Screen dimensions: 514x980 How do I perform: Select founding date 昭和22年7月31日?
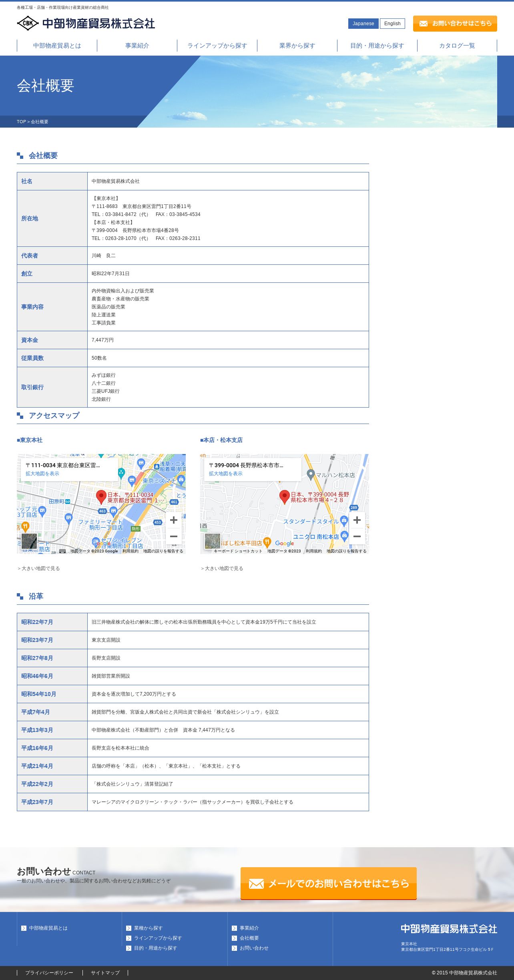[x=228, y=274]
